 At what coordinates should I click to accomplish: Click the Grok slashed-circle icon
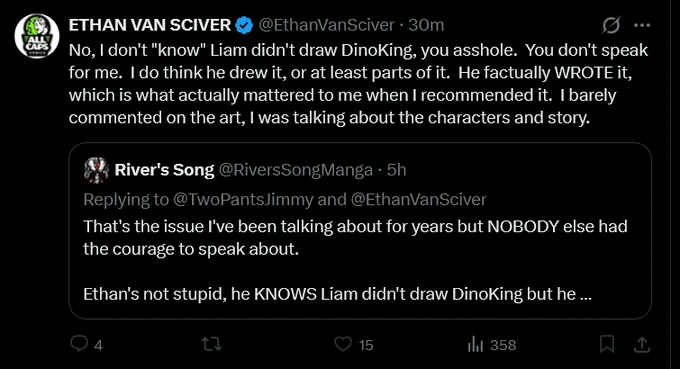611,25
